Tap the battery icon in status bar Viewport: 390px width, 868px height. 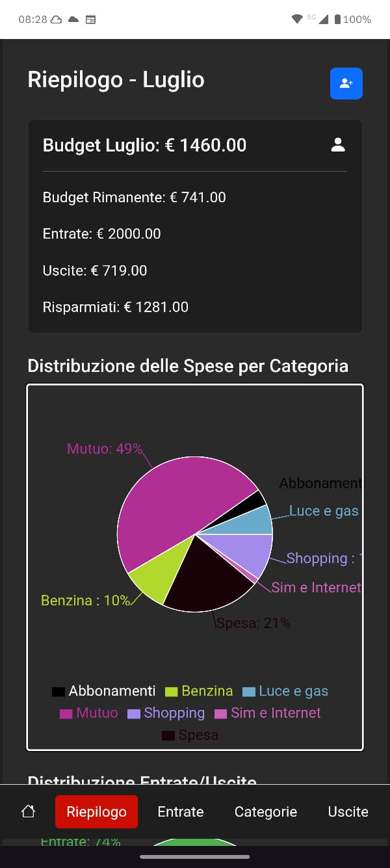click(337, 20)
